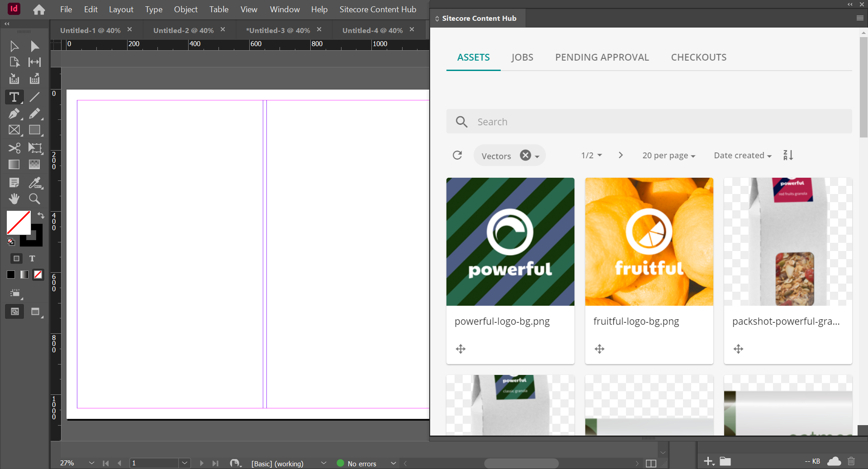Choose the Scissors tool
Screen dimensions: 868x469
(14, 148)
